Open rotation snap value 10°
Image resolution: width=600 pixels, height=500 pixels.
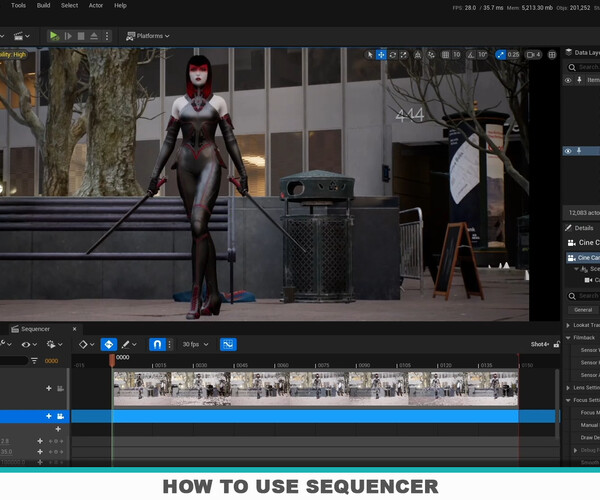(x=483, y=55)
